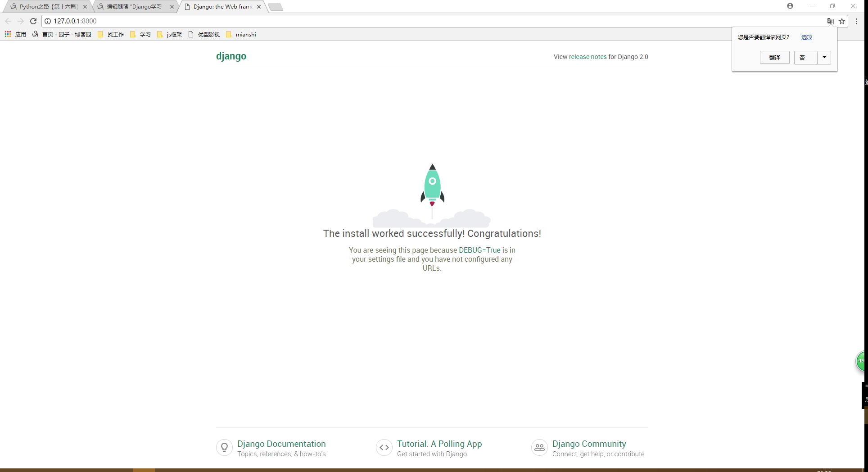Click the Django Documentation lightbulb icon
This screenshot has width=868, height=472.
tap(224, 448)
